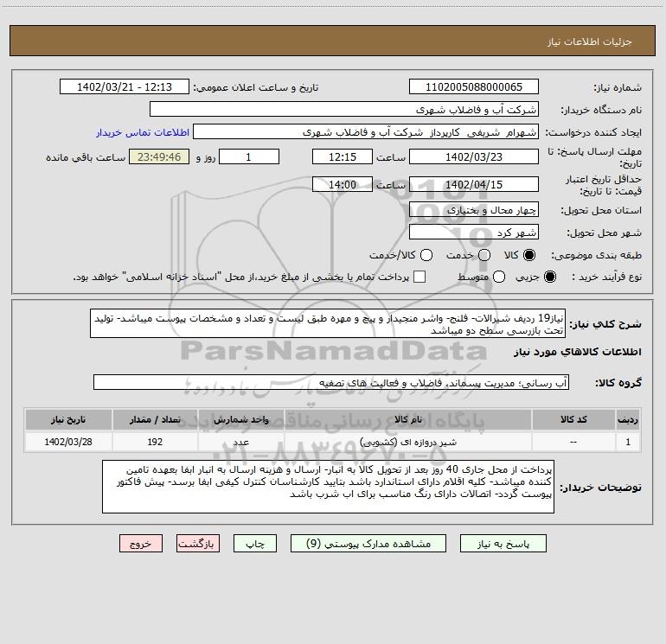Click the شرح کلی نیاز description box
Screen dimensions: 666x644
click(328, 323)
